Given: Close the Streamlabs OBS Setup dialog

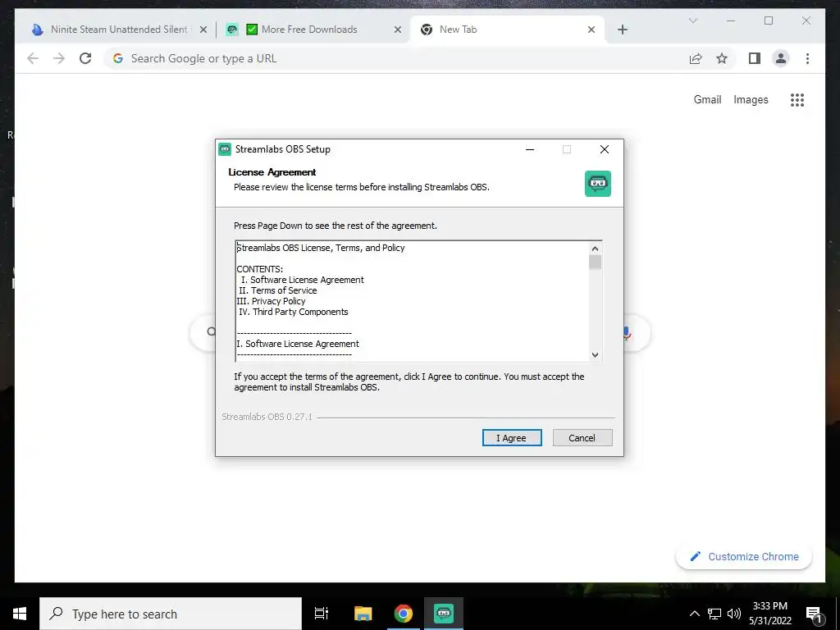Looking at the screenshot, I should pos(605,149).
